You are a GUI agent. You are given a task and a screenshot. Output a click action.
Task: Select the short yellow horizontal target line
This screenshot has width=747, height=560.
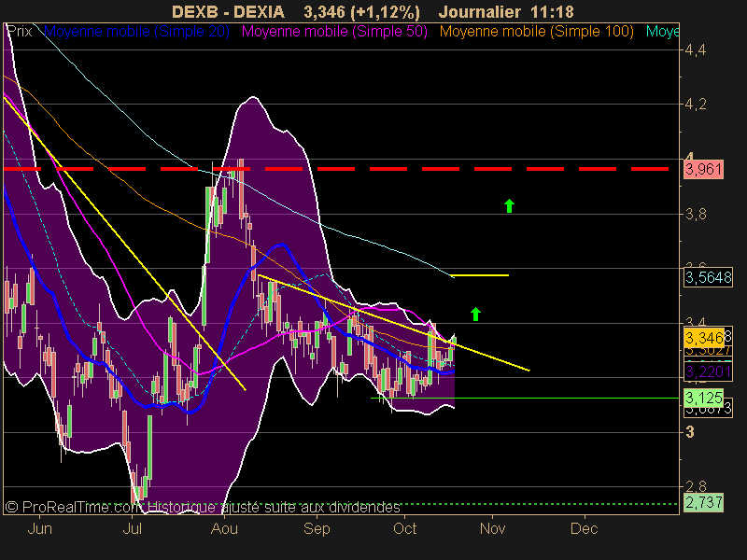[480, 275]
